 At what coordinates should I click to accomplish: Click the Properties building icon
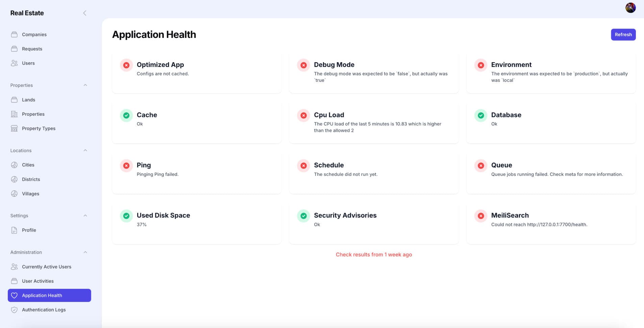(x=14, y=114)
